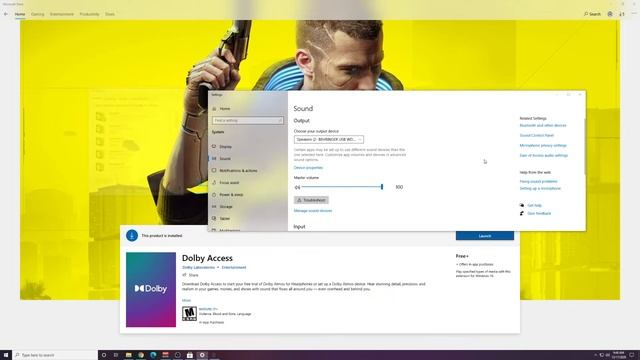Viewport: 640px width, 360px height.
Task: Click the Dolby Access app thumbnail
Action: [x=151, y=289]
